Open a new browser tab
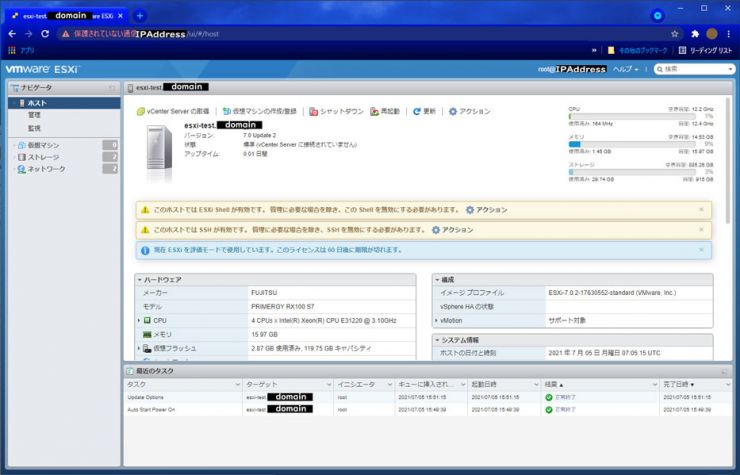740x475 pixels. [x=140, y=16]
